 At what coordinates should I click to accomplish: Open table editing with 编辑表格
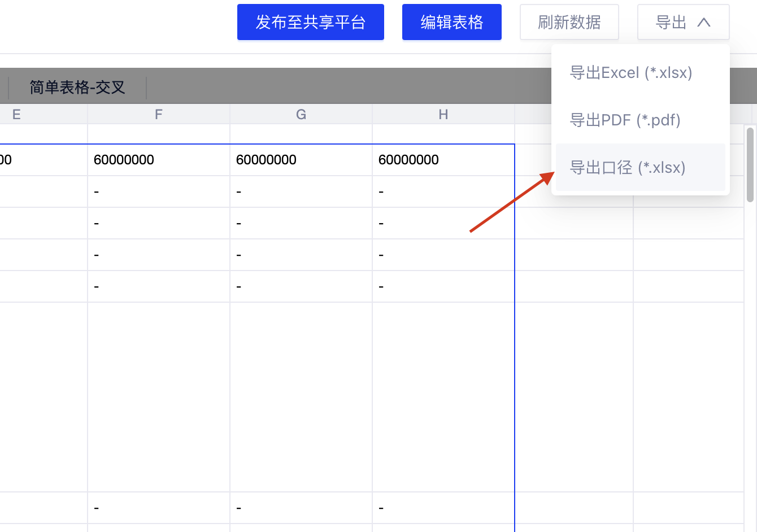[x=451, y=23]
